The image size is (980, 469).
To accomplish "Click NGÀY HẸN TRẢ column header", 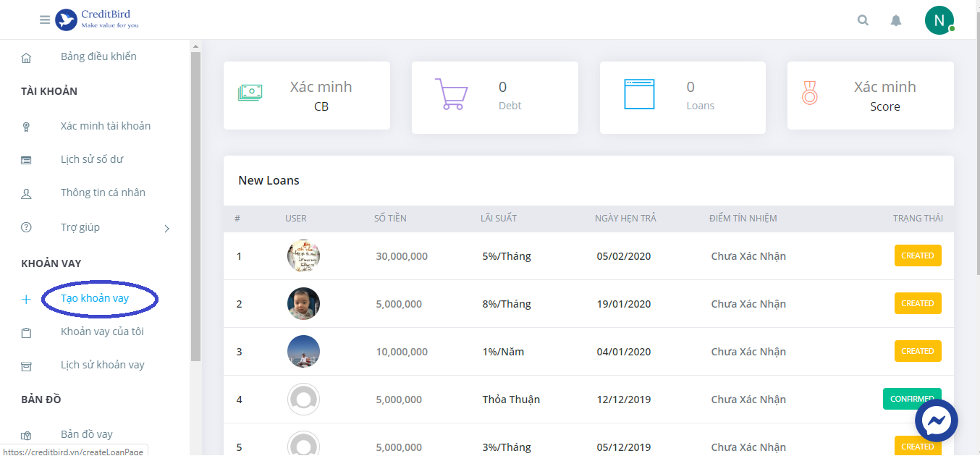I will [625, 218].
